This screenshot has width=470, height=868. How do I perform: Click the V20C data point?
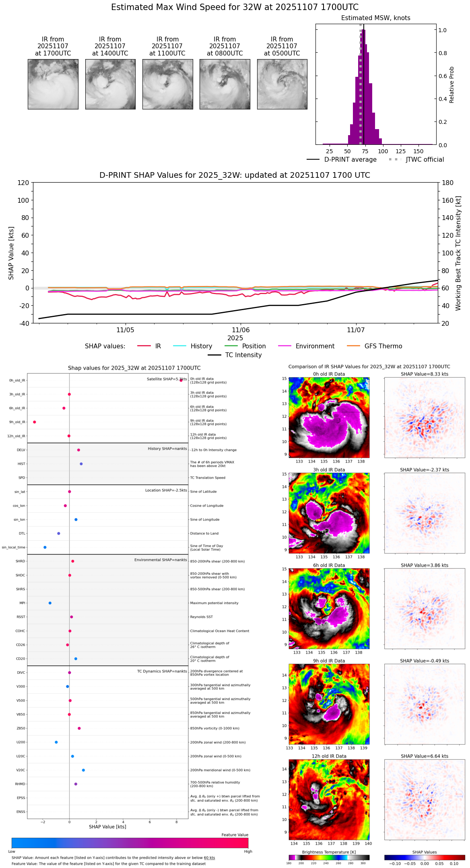[x=83, y=770]
